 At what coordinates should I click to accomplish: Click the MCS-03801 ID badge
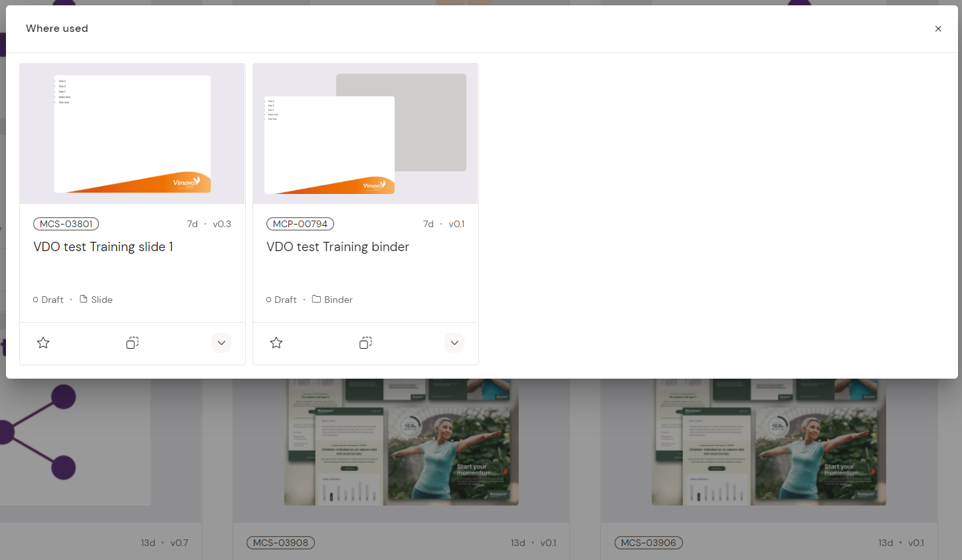(x=66, y=224)
